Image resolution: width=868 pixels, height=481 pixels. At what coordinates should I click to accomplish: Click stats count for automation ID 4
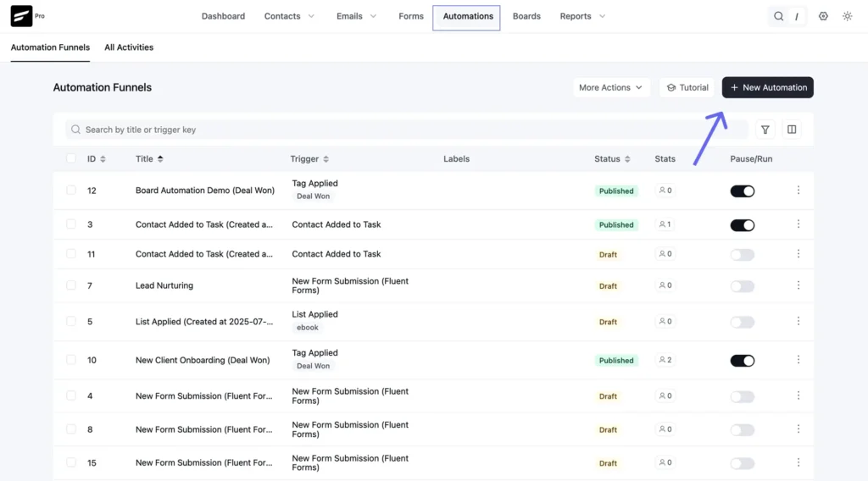(665, 395)
